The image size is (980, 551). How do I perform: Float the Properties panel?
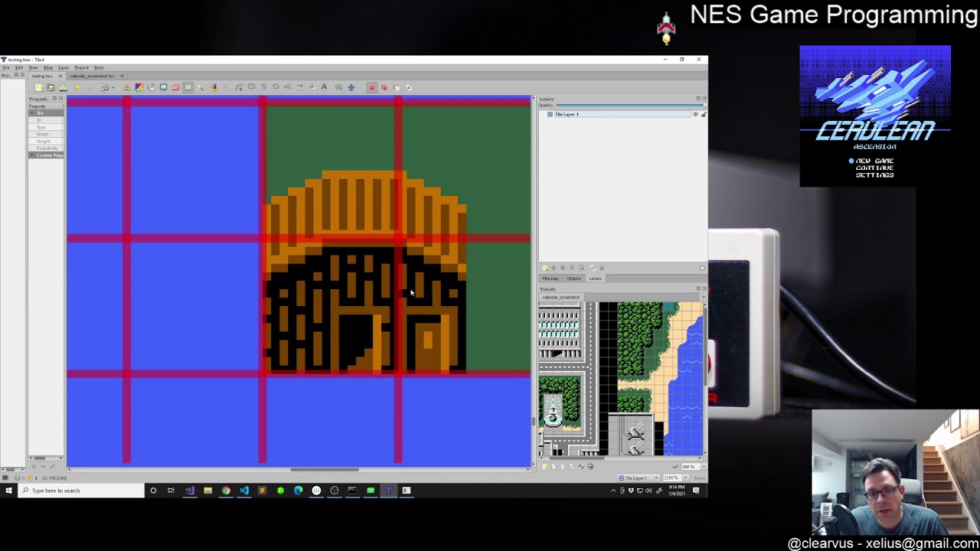tap(54, 99)
